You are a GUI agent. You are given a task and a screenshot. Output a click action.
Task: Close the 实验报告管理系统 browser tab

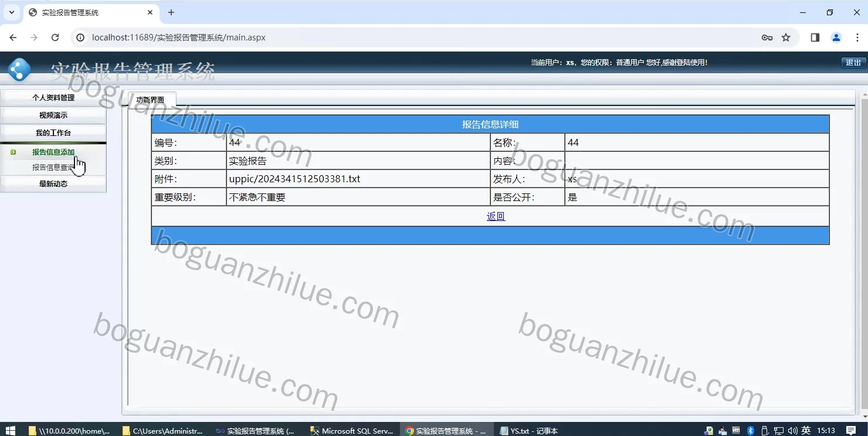tap(151, 12)
